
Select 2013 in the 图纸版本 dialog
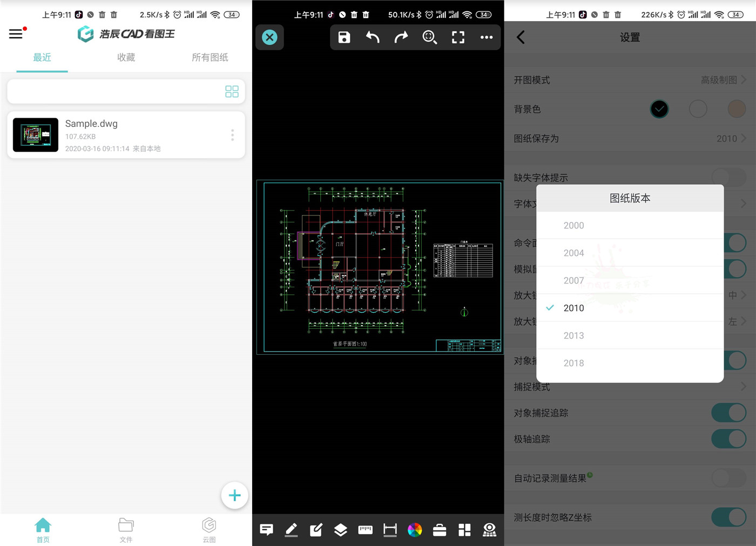pos(573,335)
